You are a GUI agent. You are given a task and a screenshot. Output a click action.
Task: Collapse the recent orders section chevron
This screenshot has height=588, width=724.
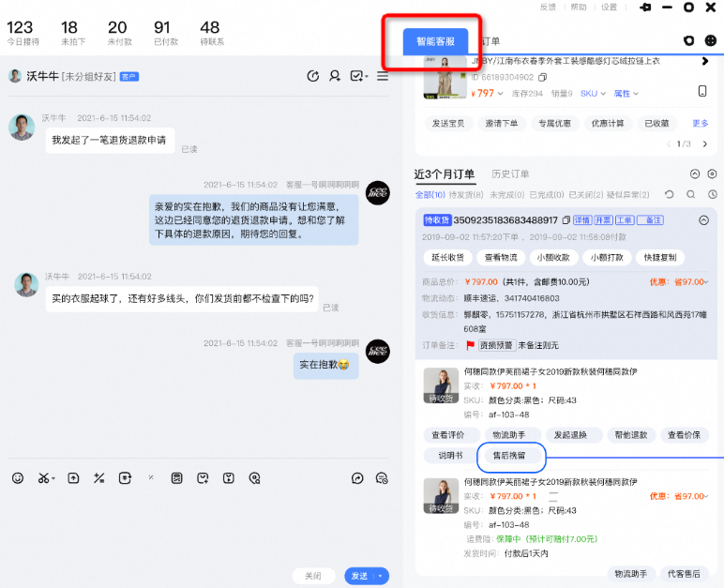click(x=694, y=173)
